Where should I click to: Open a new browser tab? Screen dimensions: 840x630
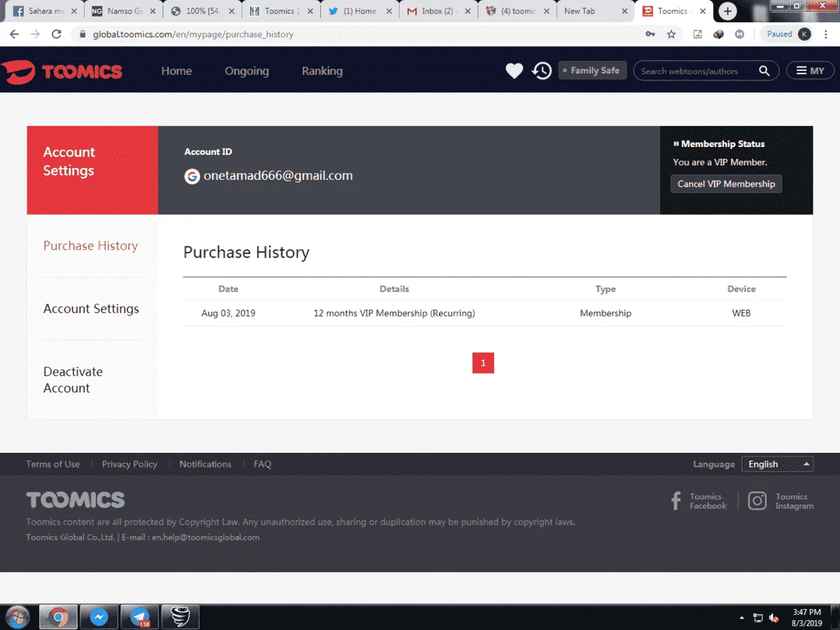(x=728, y=10)
